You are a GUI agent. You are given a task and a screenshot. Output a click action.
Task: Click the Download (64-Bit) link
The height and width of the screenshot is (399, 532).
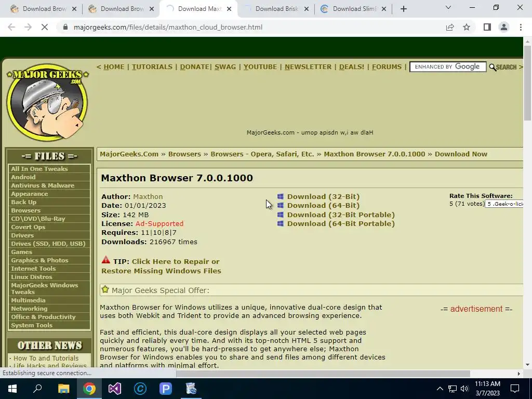[x=323, y=205]
